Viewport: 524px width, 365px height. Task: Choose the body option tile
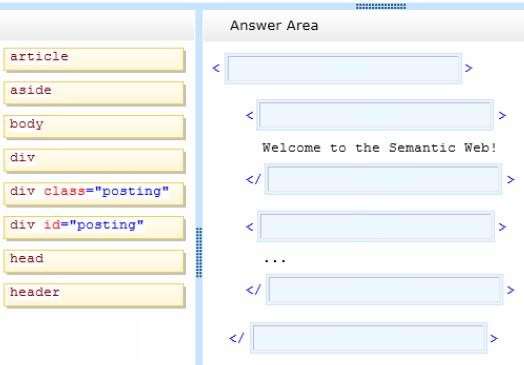click(94, 127)
